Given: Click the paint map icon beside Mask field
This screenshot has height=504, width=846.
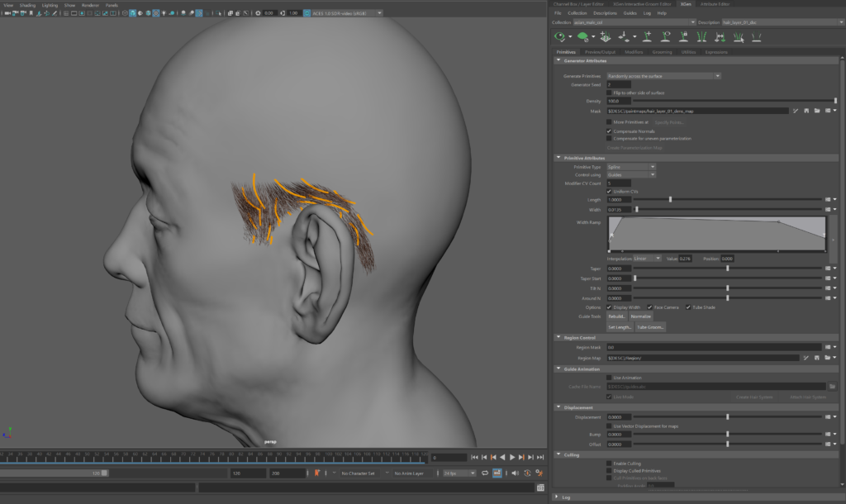Looking at the screenshot, I should (795, 110).
